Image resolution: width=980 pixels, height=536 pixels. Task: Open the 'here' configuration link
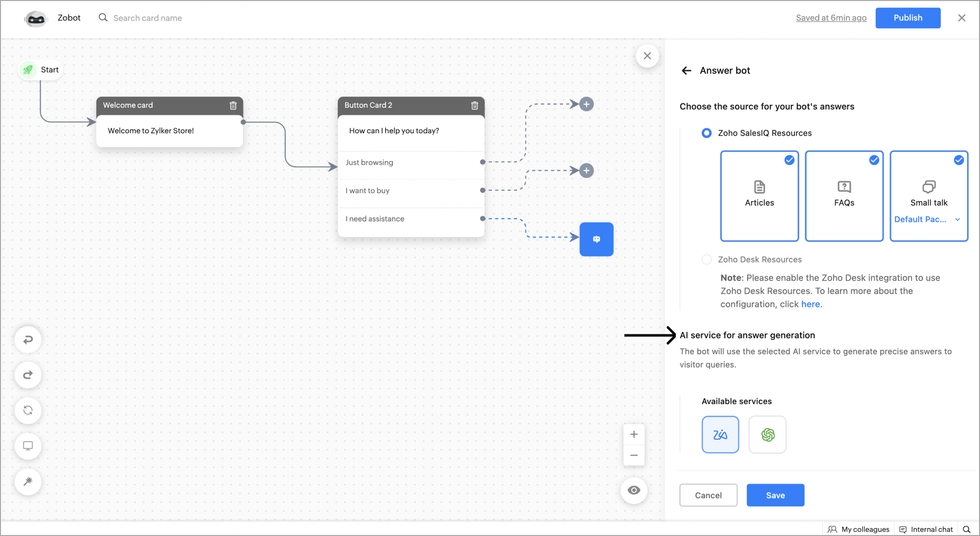tap(810, 304)
